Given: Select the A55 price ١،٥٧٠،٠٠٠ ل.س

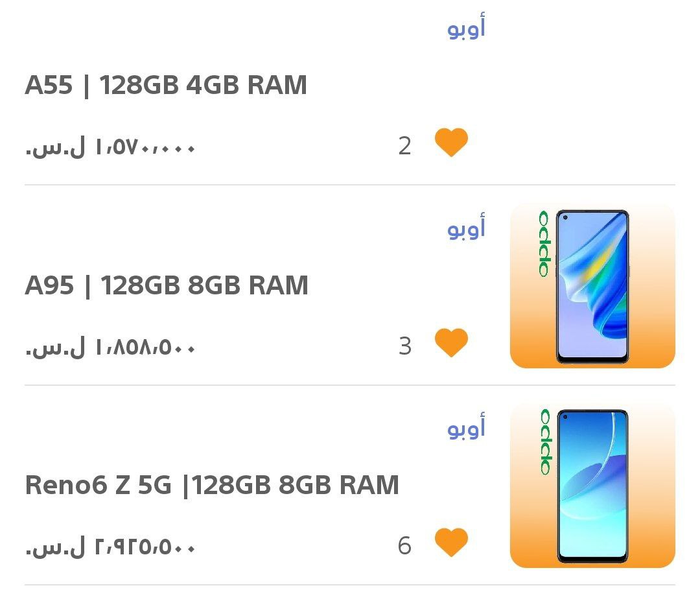Looking at the screenshot, I should tap(111, 147).
